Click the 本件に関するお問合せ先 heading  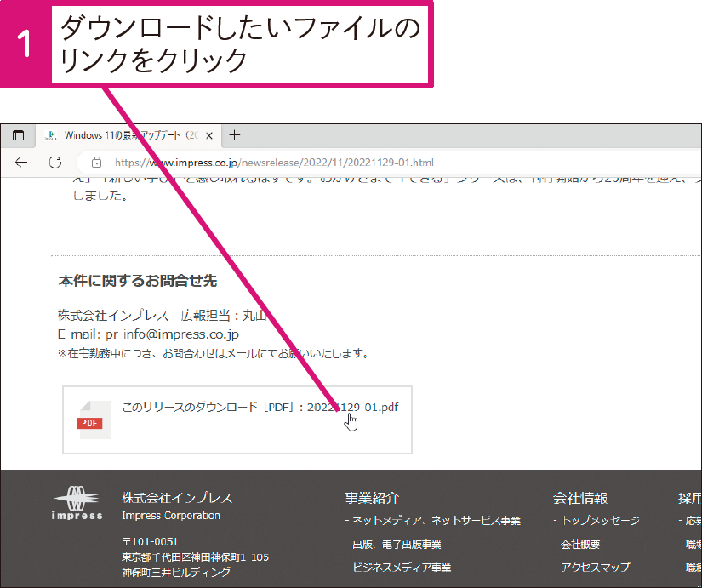pos(138,281)
